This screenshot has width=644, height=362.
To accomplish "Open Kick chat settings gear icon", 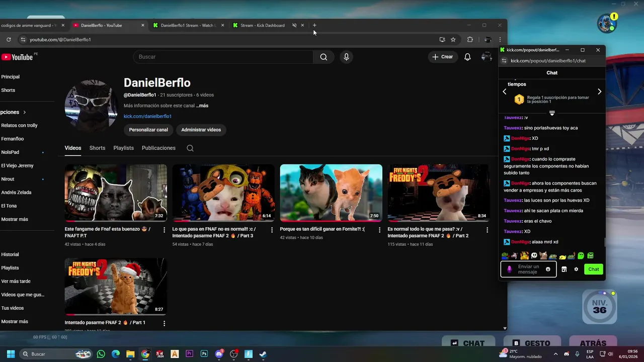I will pyautogui.click(x=576, y=269).
